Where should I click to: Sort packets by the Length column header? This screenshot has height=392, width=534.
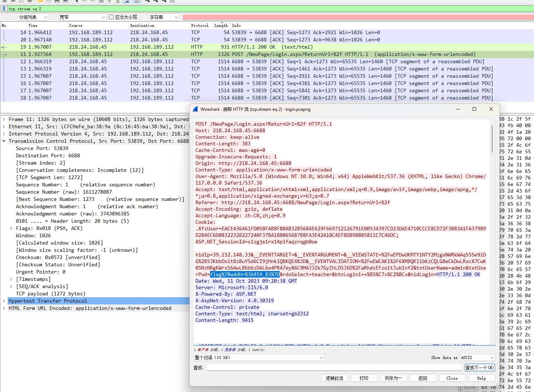221,25
